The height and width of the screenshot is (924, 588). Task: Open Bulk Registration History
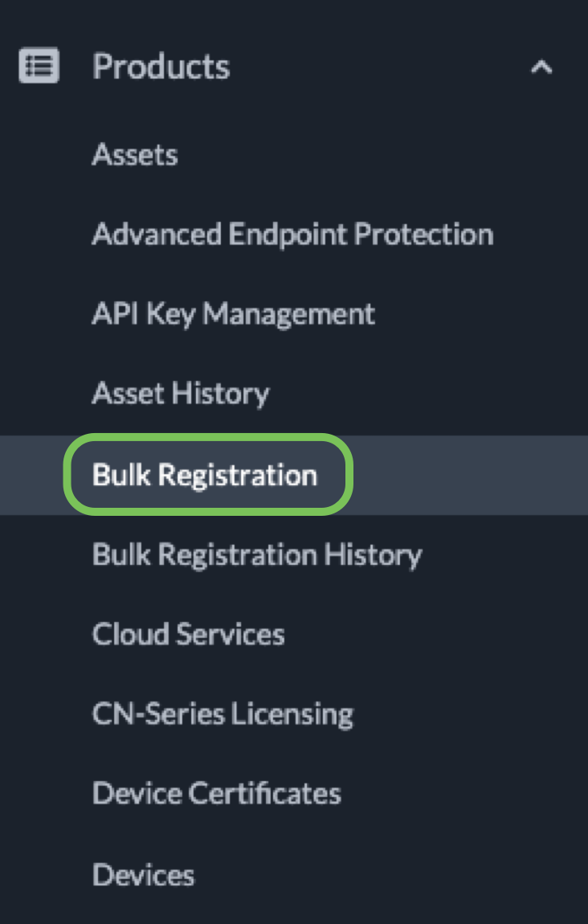257,554
